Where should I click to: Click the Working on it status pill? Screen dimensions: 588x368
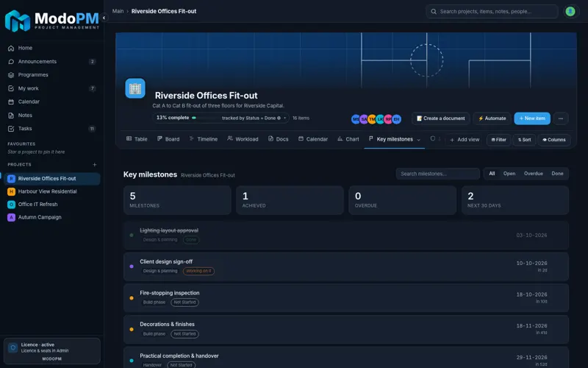coord(198,271)
